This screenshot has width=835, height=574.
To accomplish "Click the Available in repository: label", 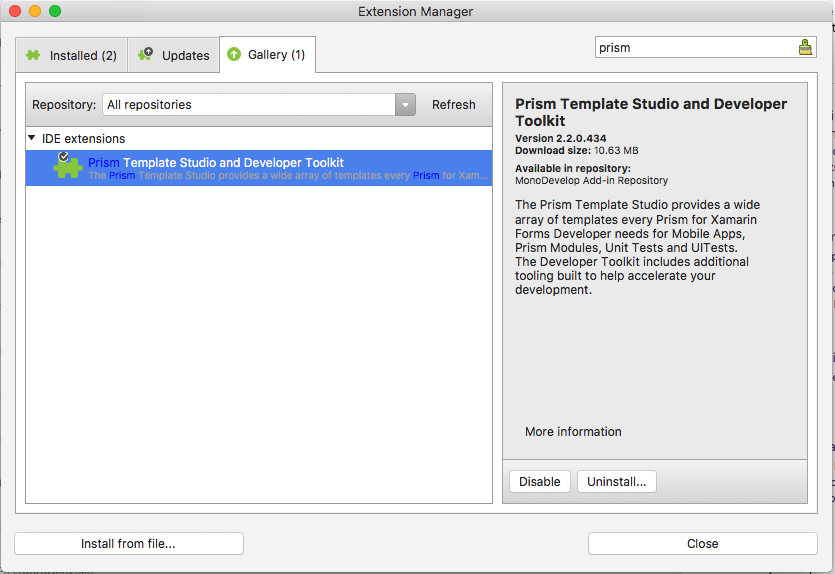I will tap(572, 168).
